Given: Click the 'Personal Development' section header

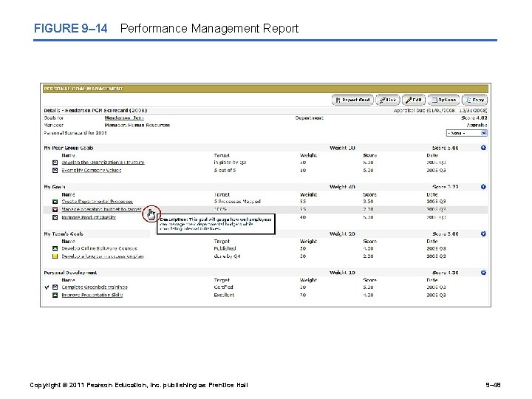Looking at the screenshot, I should [x=70, y=273].
